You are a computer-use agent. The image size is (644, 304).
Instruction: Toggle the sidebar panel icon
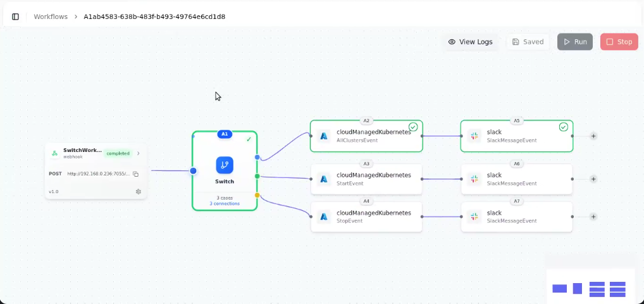(x=16, y=16)
